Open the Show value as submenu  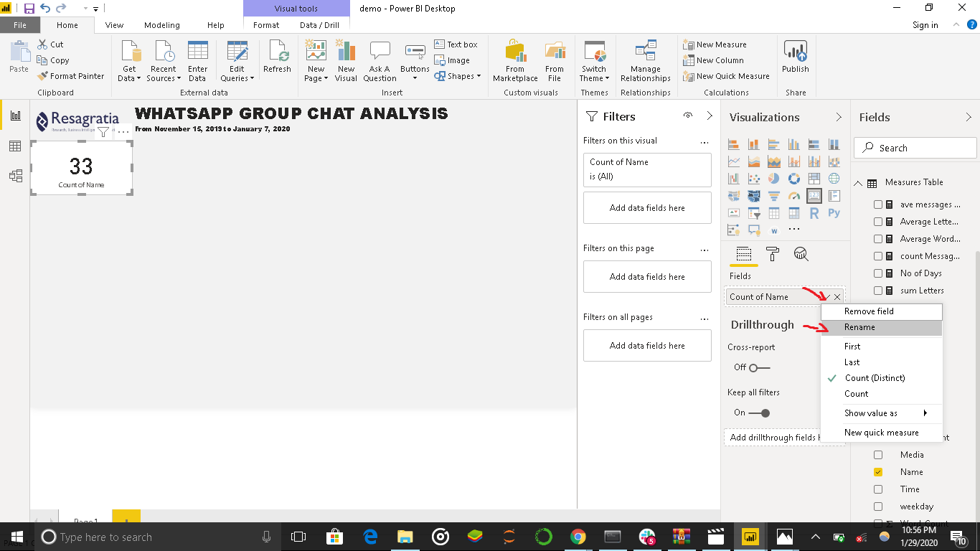pyautogui.click(x=882, y=413)
